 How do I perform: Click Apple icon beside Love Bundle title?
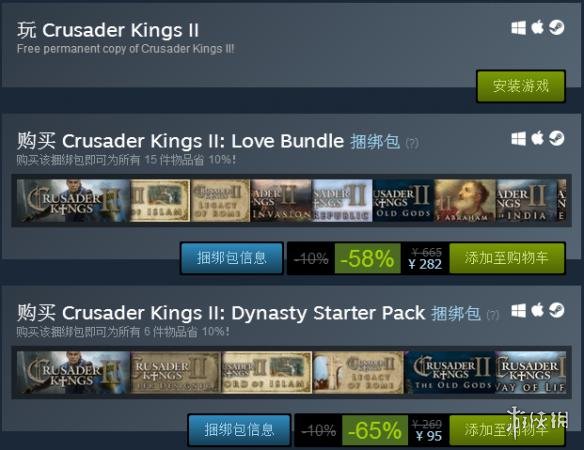pyautogui.click(x=537, y=138)
